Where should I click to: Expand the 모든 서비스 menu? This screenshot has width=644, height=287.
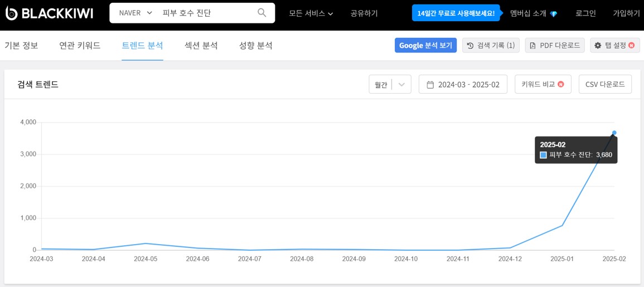pyautogui.click(x=311, y=13)
